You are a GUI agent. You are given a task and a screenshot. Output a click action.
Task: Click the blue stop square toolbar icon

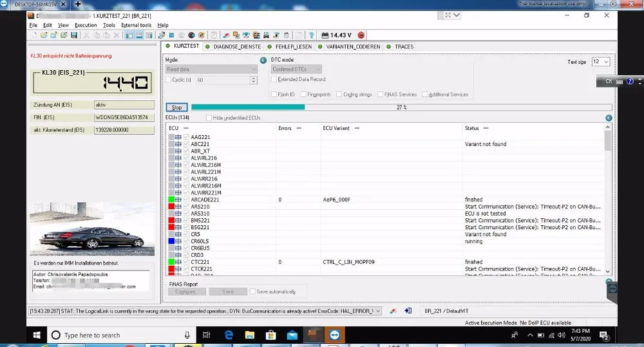[172, 35]
